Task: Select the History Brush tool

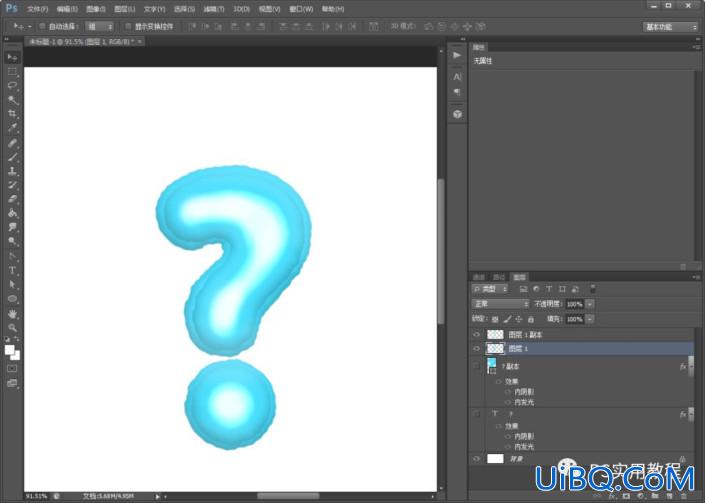Action: point(12,185)
